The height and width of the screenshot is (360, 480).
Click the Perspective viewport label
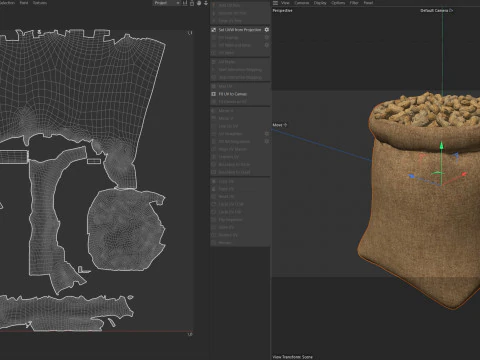pos(282,11)
